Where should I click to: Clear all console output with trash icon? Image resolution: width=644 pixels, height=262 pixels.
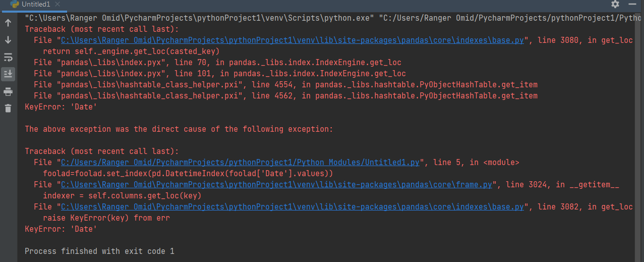pos(8,108)
